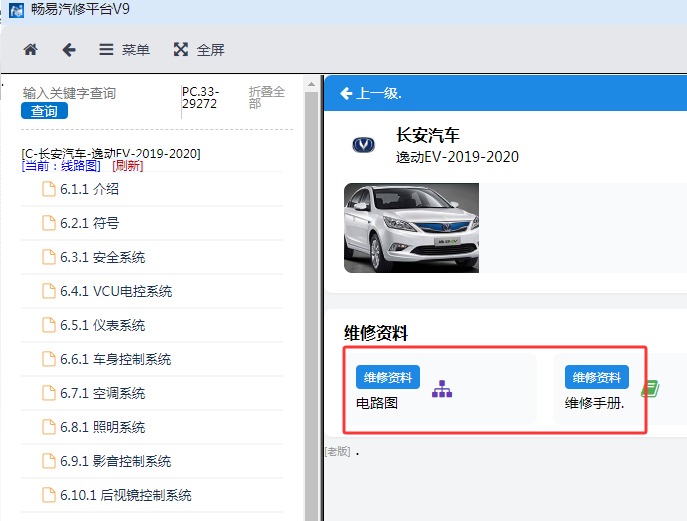Click the green book manual icon
The image size is (687, 521).
click(650, 389)
